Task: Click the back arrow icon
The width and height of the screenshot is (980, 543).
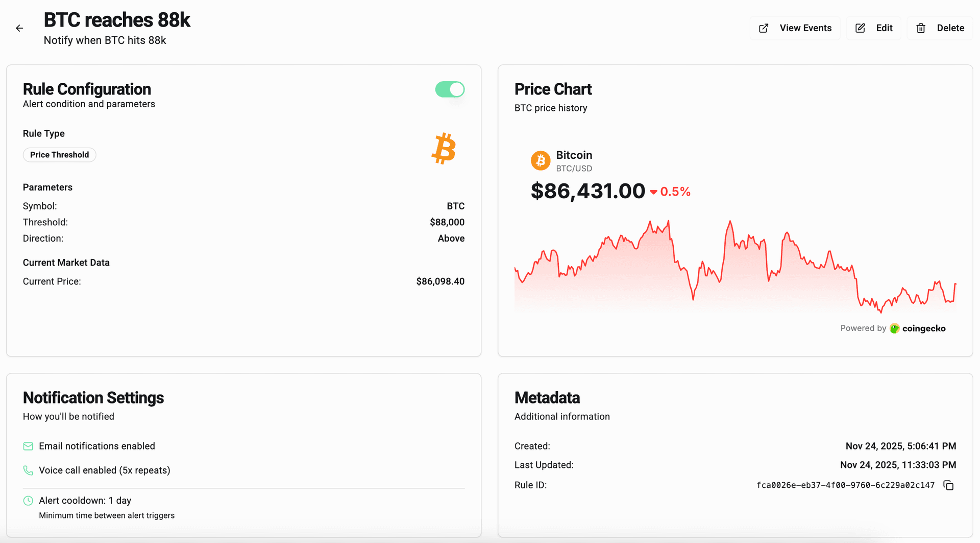Action: click(x=19, y=29)
